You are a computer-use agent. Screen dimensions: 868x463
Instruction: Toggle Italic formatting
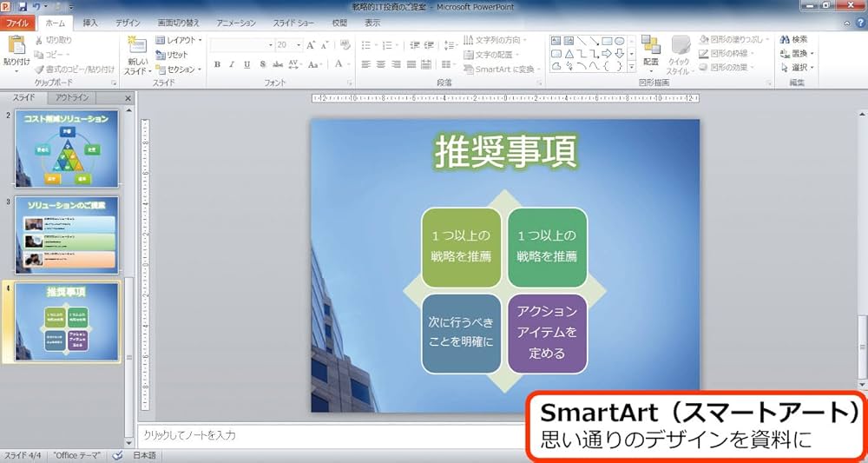(232, 64)
